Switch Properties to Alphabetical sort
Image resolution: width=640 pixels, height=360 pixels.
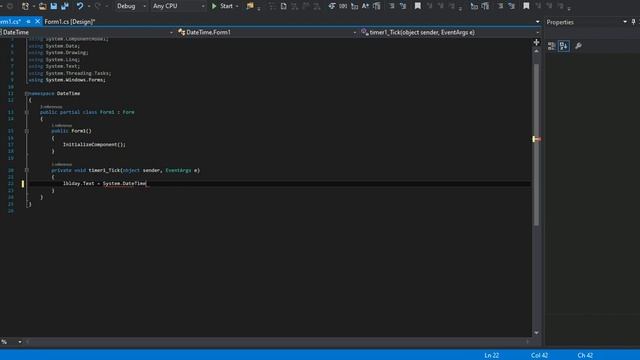[x=564, y=46]
